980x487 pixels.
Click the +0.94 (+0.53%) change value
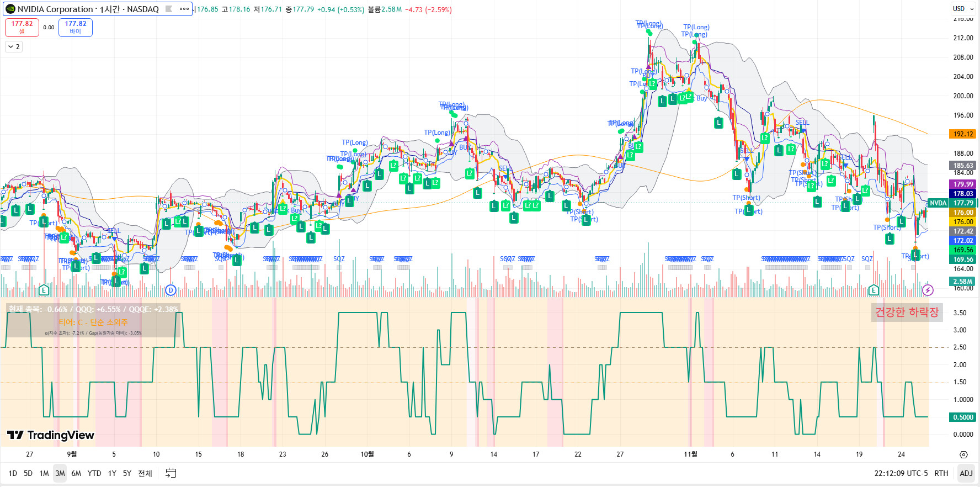[x=340, y=9]
